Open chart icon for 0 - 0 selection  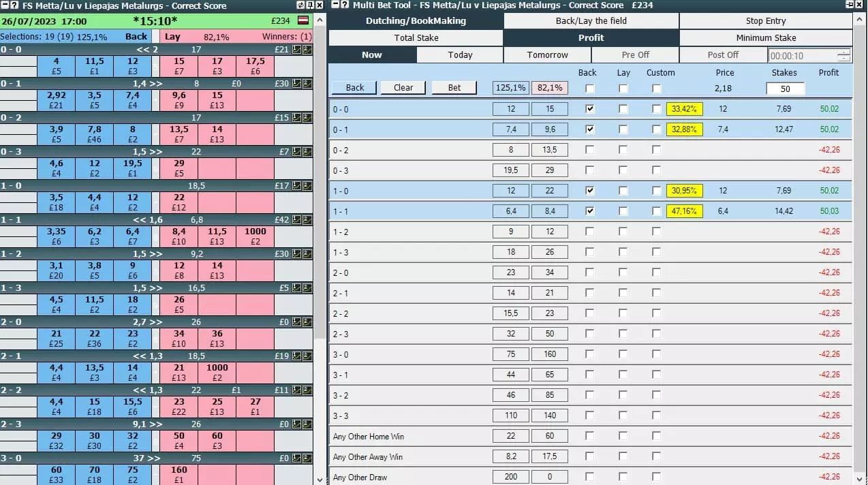[x=297, y=49]
